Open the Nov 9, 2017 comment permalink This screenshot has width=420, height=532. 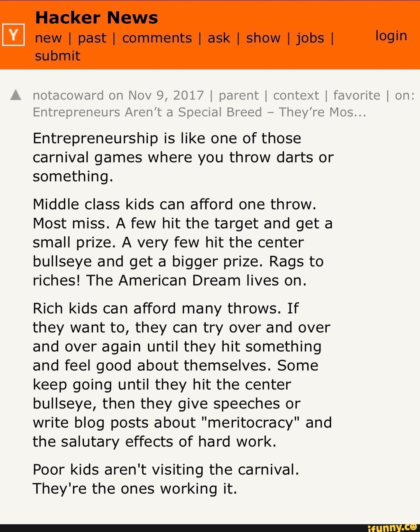pos(166,95)
